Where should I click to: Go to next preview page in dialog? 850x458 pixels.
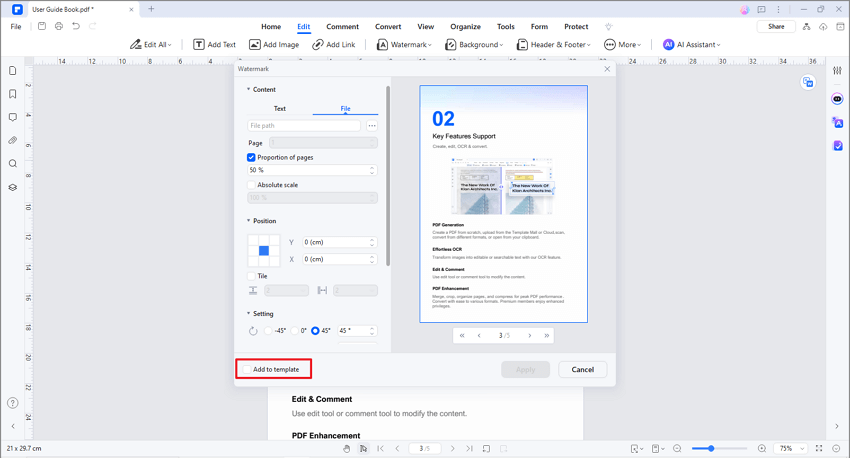[530, 336]
